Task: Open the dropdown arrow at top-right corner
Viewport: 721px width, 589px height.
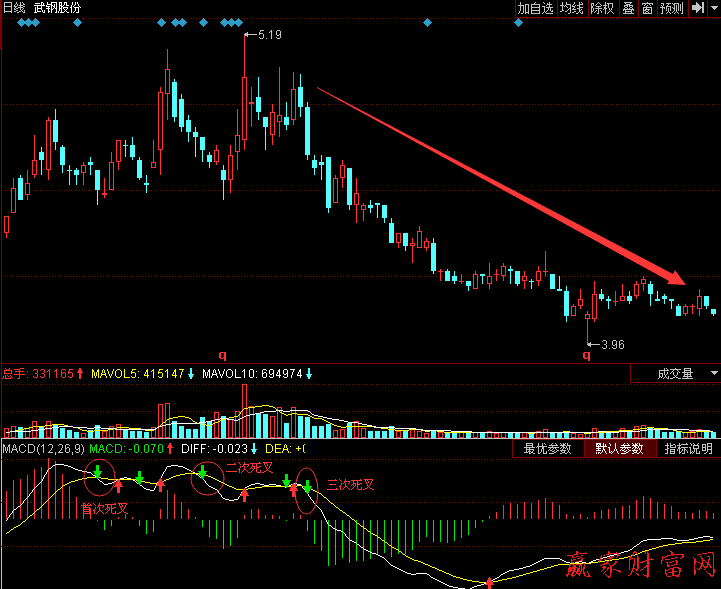Action: pyautogui.click(x=712, y=8)
